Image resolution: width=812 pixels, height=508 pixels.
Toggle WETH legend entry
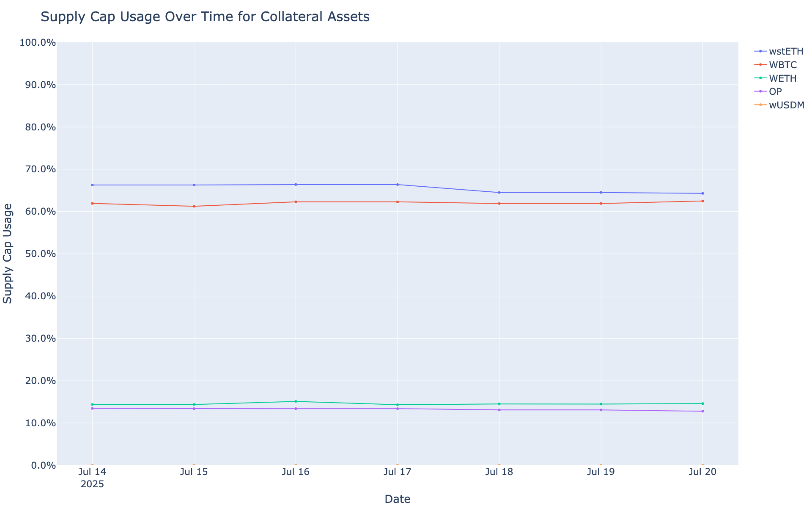point(782,78)
